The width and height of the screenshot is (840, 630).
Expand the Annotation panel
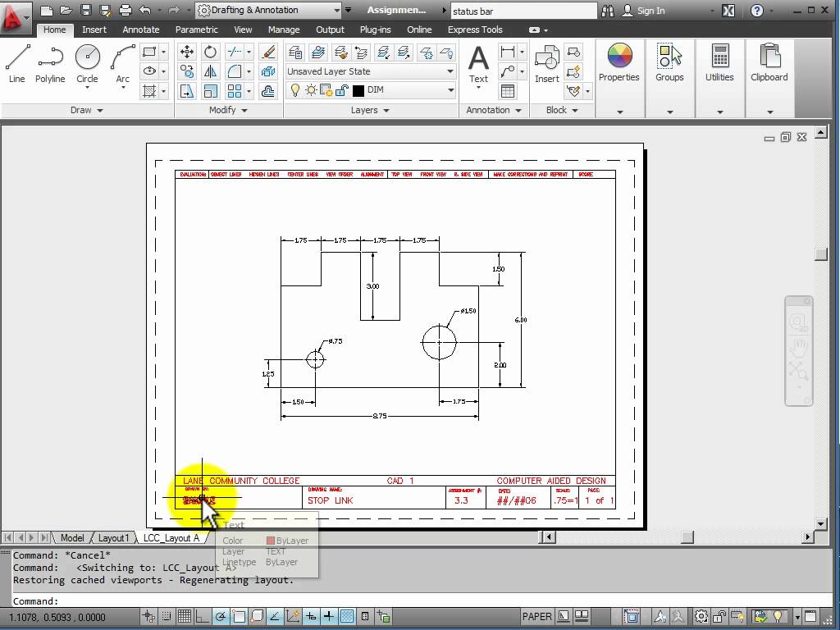point(494,110)
